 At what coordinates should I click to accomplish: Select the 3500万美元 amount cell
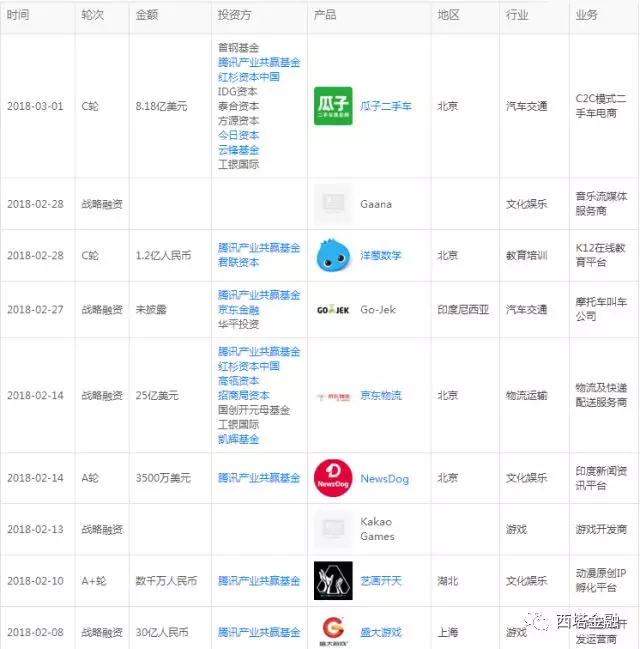[x=163, y=478]
